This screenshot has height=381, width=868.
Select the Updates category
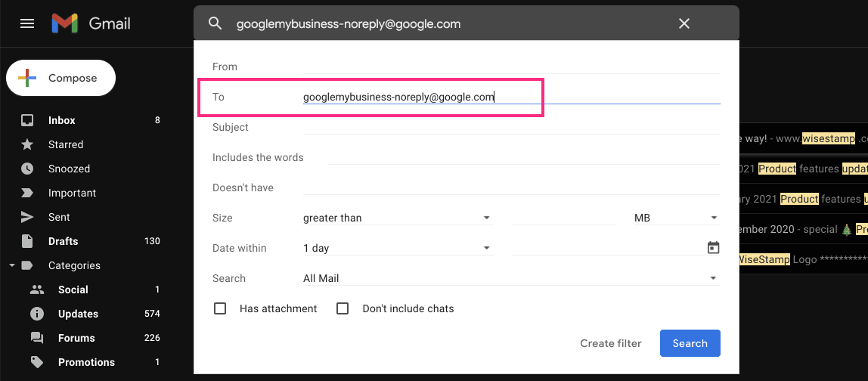78,314
